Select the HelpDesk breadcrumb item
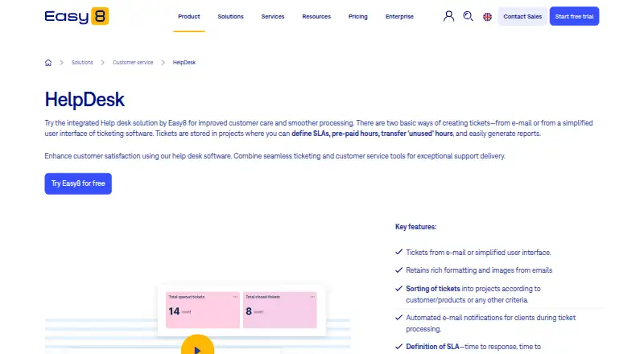The width and height of the screenshot is (644, 354). (184, 63)
